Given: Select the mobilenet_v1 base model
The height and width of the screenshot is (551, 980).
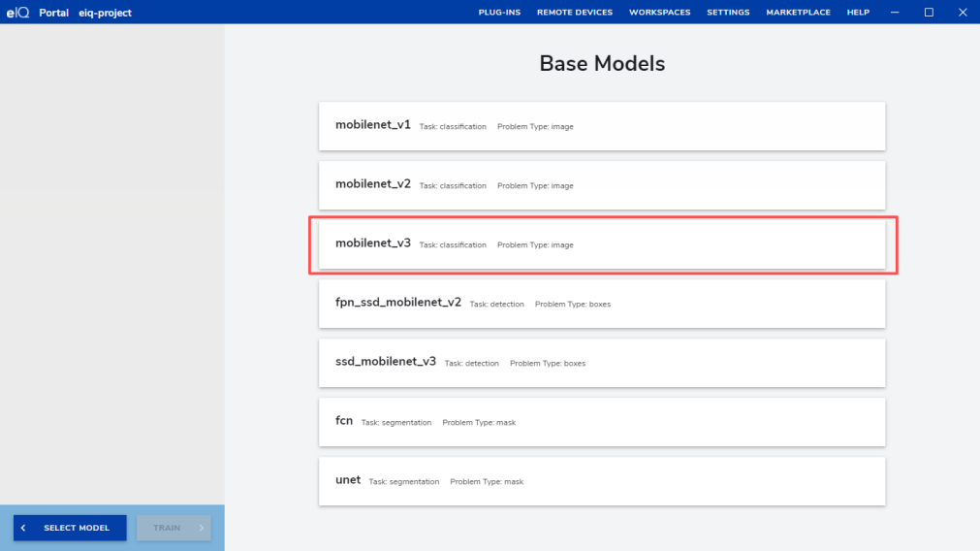Looking at the screenshot, I should 601,126.
